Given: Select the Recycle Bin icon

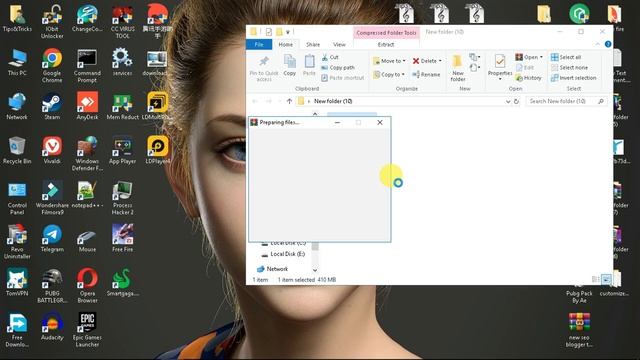Looking at the screenshot, I should click(x=17, y=150).
